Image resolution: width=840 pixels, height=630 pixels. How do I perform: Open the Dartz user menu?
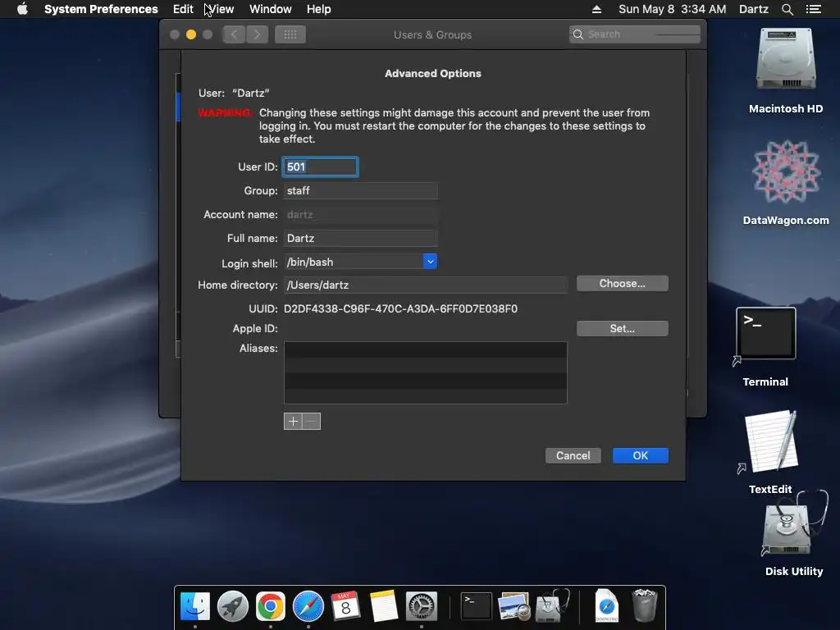tap(753, 9)
